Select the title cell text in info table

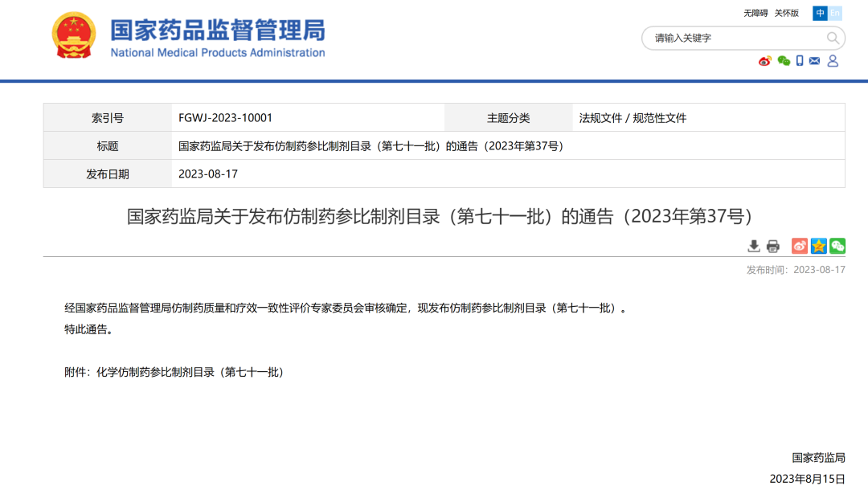tap(371, 146)
